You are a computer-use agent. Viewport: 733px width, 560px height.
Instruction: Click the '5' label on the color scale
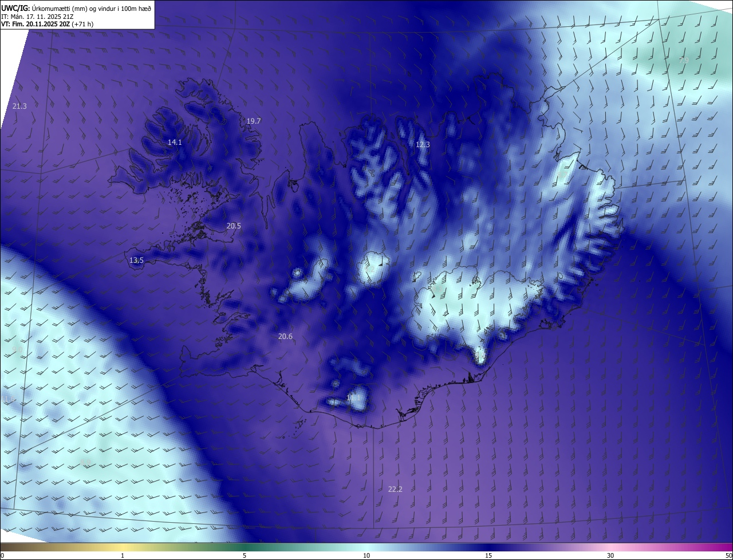(x=245, y=556)
